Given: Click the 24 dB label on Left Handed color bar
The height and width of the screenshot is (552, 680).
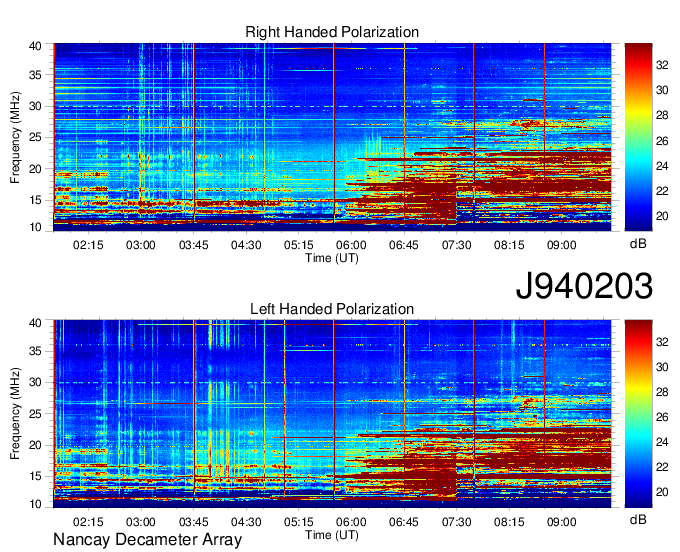Looking at the screenshot, I should tap(662, 442).
